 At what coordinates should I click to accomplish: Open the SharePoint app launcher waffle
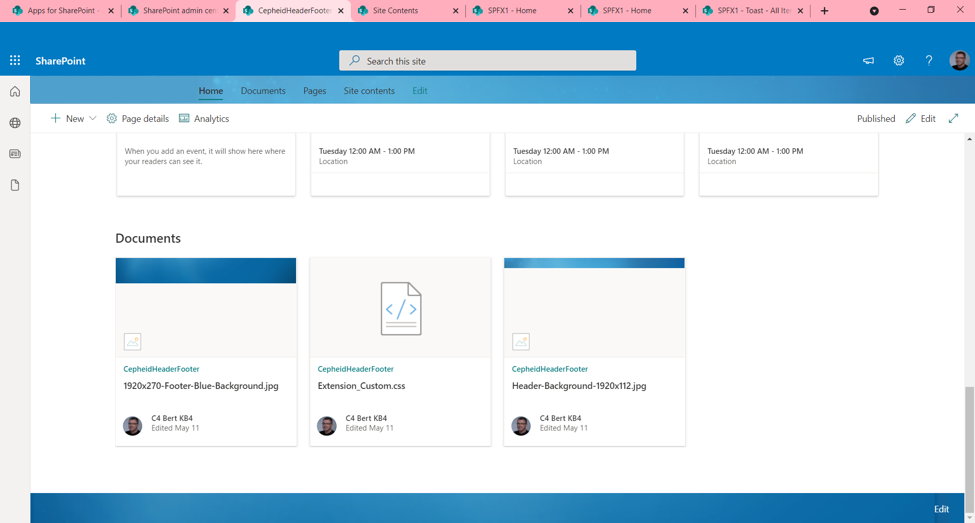[x=15, y=61]
